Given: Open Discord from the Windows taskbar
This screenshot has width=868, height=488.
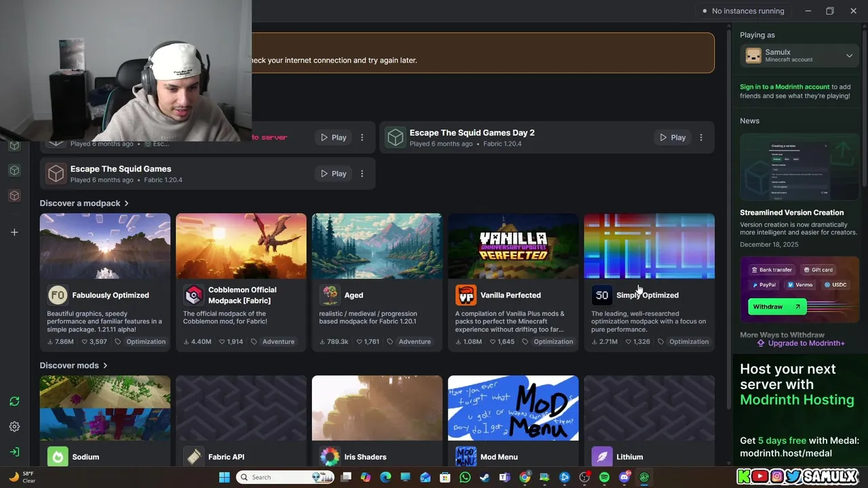Looking at the screenshot, I should tap(625, 477).
